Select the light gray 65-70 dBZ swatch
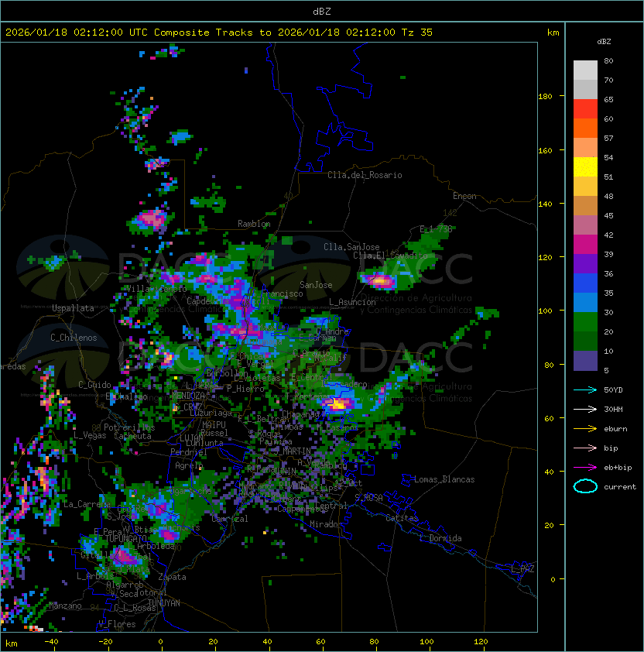Image resolution: width=644 pixels, height=652 pixels. (585, 90)
